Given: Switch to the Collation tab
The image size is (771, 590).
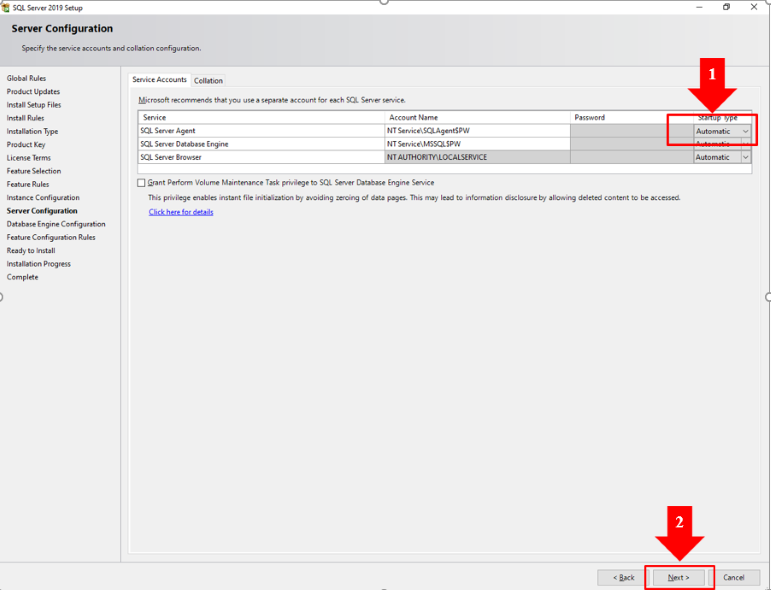Looking at the screenshot, I should [208, 81].
